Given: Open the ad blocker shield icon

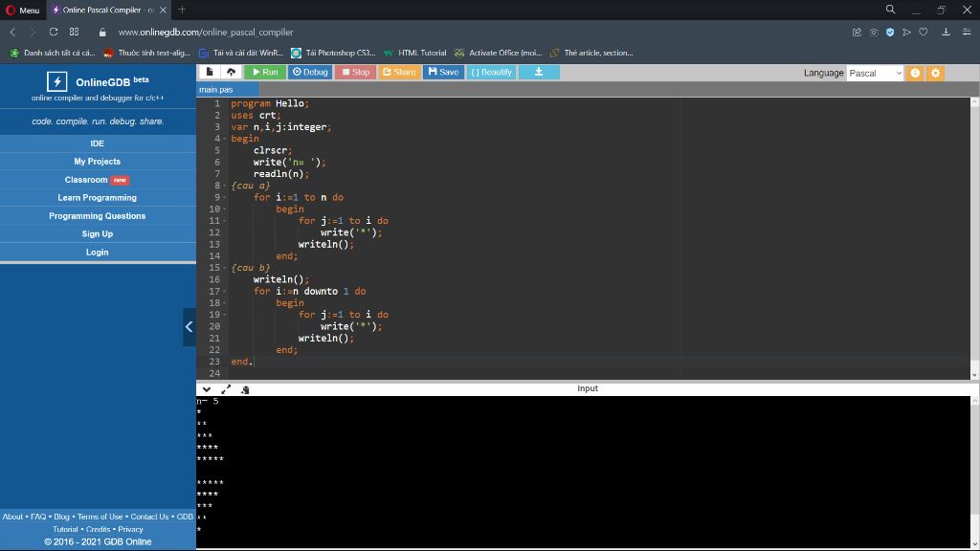Looking at the screenshot, I should [890, 32].
